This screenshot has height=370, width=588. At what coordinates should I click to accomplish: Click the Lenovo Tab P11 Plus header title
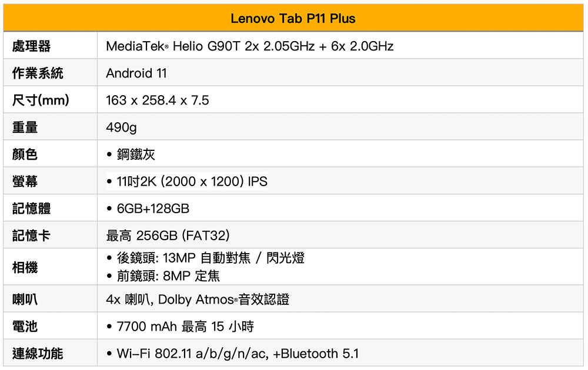tap(293, 19)
